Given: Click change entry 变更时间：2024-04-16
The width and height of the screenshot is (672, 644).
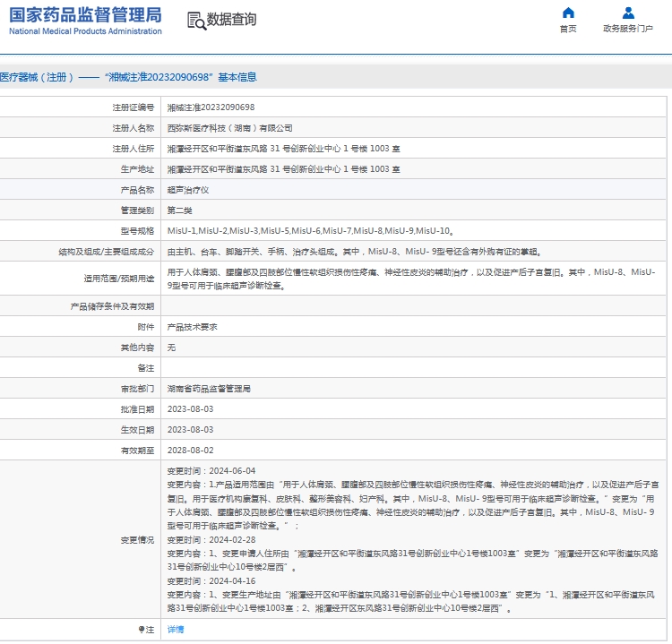Looking at the screenshot, I should coord(211,581).
